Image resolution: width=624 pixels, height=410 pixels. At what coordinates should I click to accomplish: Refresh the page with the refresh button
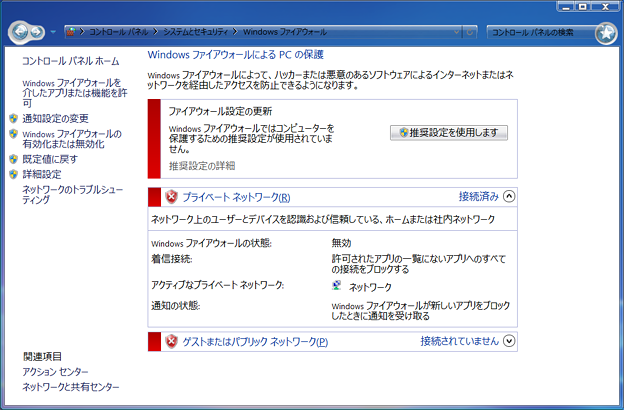[x=470, y=32]
